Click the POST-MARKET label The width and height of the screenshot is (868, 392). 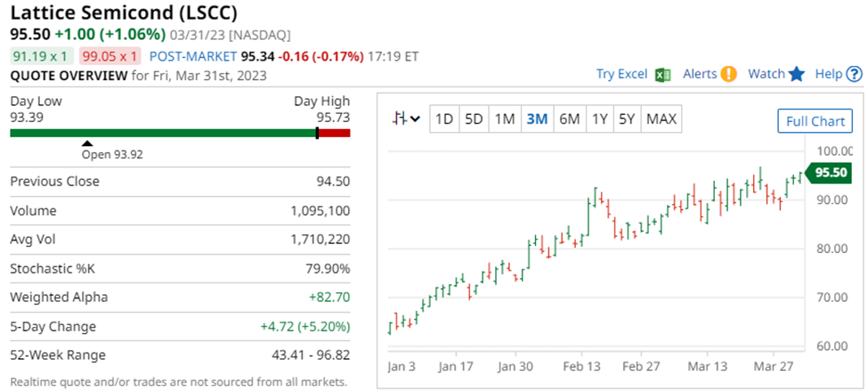point(193,56)
